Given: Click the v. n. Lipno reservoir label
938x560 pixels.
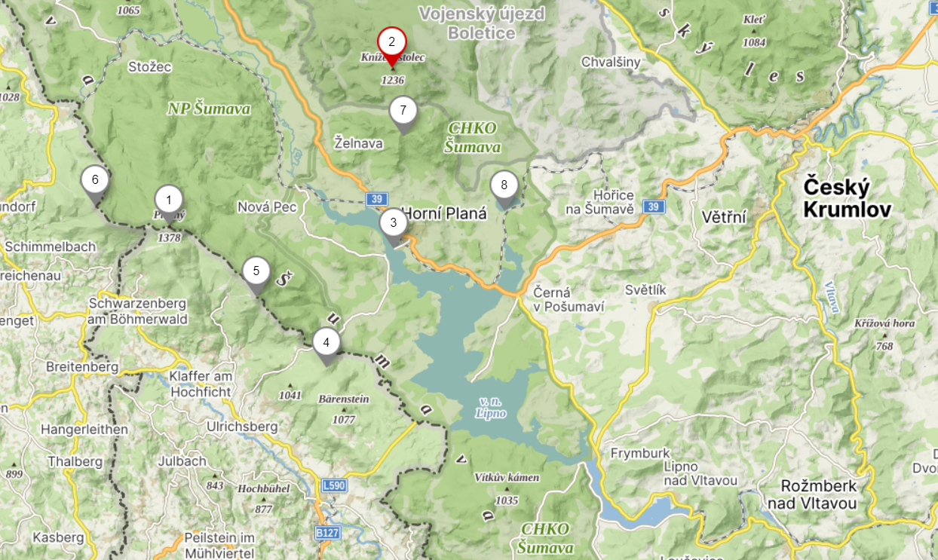Looking at the screenshot, I should [x=491, y=408].
